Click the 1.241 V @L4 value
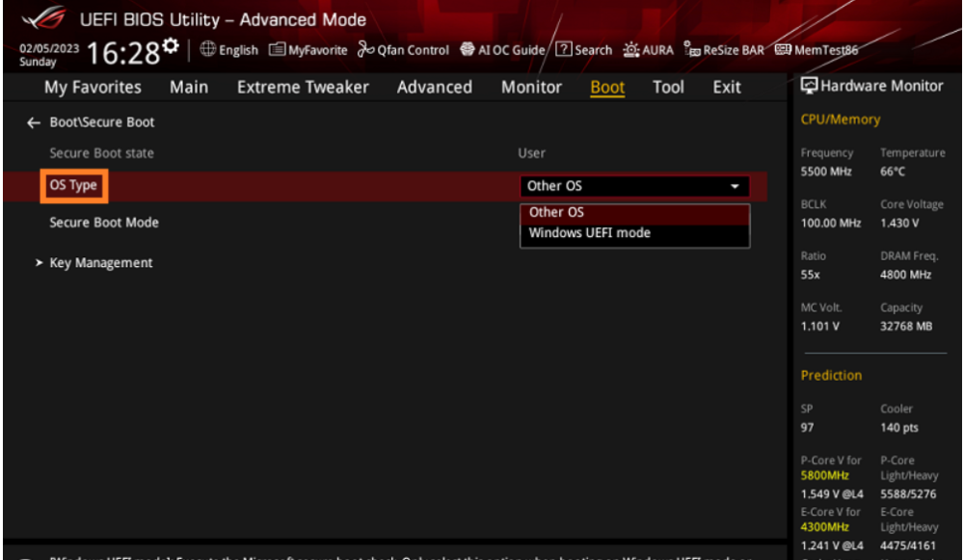The height and width of the screenshot is (560, 964). coord(832,546)
